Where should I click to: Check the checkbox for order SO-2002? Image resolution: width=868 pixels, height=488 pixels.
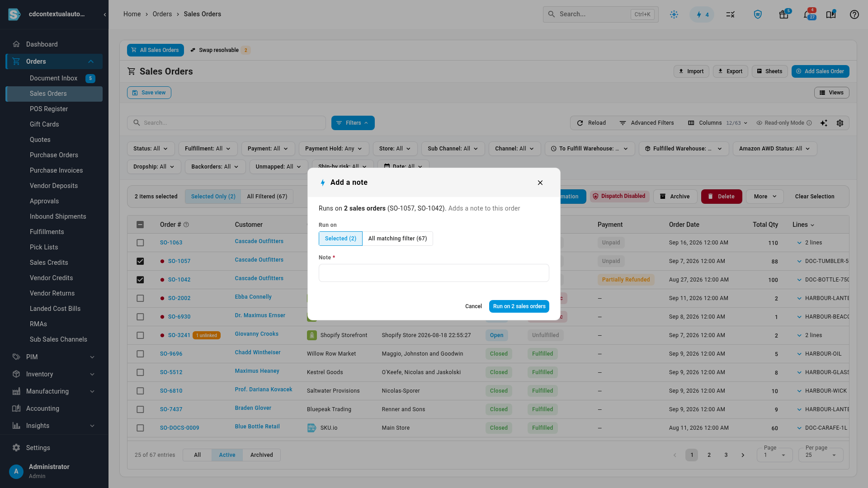click(140, 298)
